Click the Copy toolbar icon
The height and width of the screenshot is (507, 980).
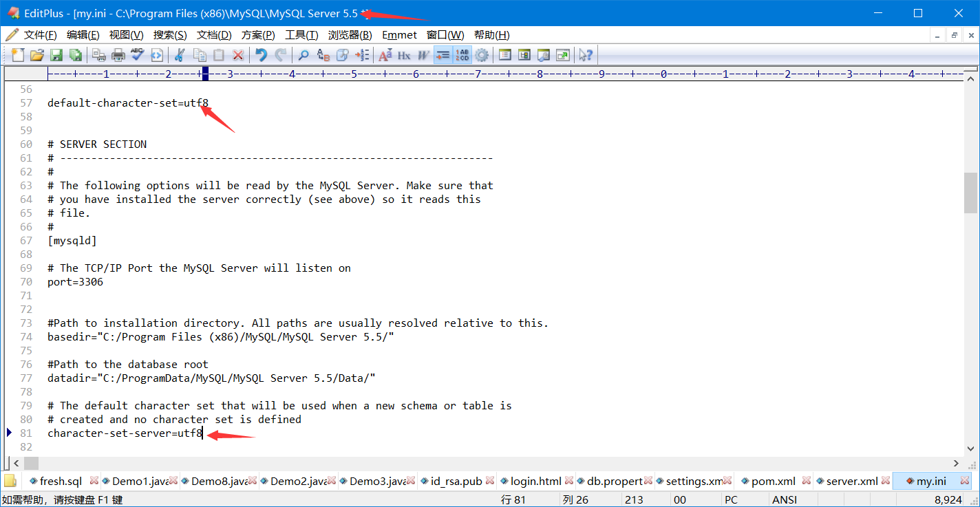(200, 55)
